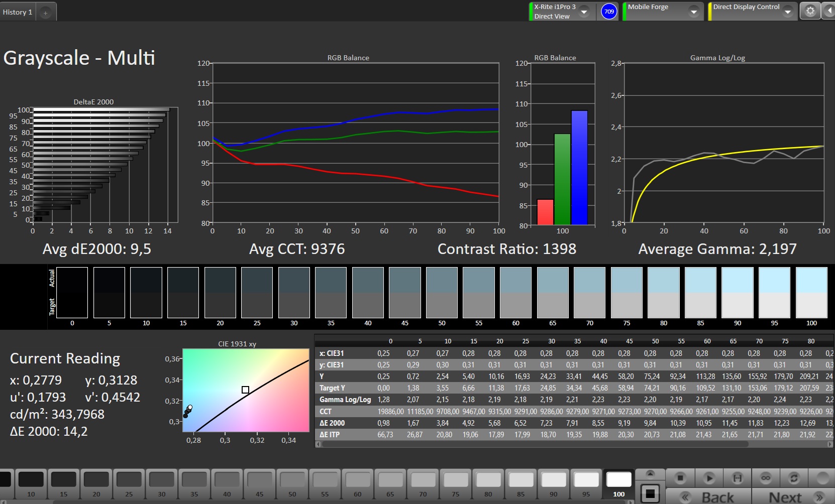Add a new history tab with plus
This screenshot has width=835, height=504.
[x=45, y=13]
